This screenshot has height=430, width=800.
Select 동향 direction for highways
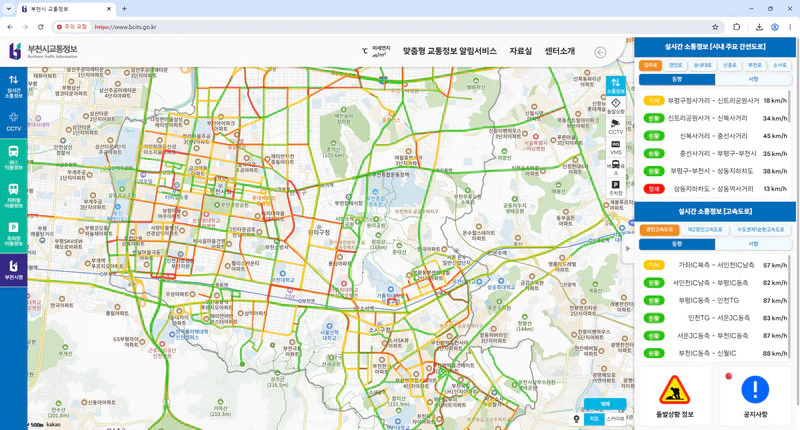677,244
